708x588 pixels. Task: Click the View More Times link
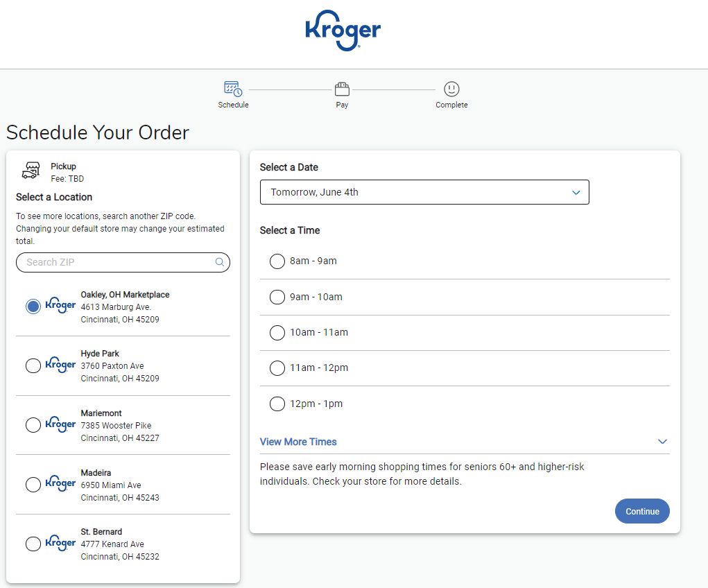pyautogui.click(x=298, y=442)
